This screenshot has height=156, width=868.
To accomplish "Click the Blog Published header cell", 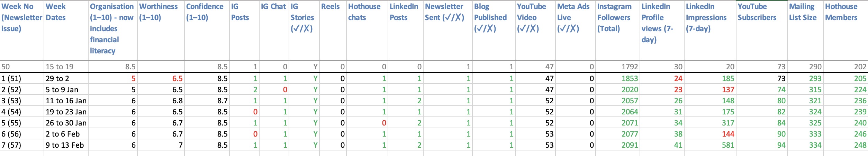I will [494, 31].
